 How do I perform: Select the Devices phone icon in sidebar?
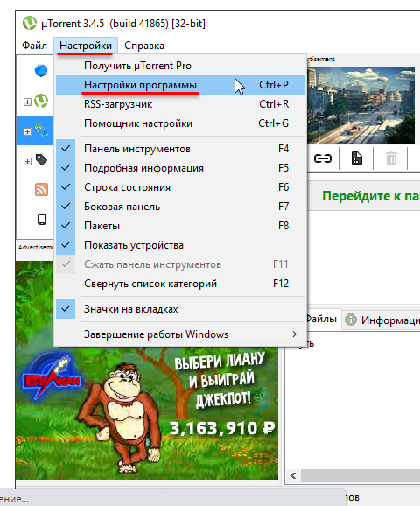point(42,219)
